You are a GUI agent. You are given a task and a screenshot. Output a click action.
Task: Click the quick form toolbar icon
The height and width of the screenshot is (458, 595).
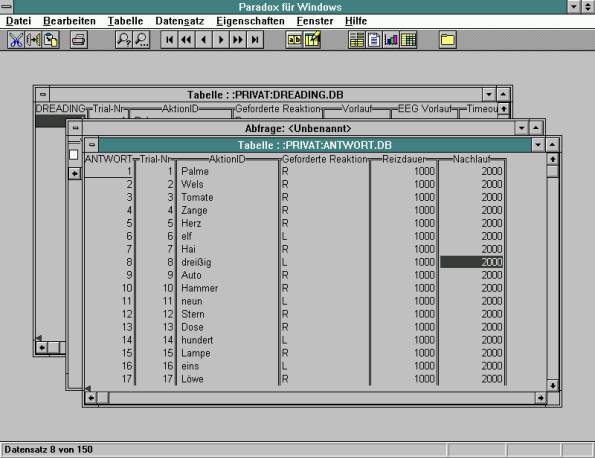[x=357, y=40]
